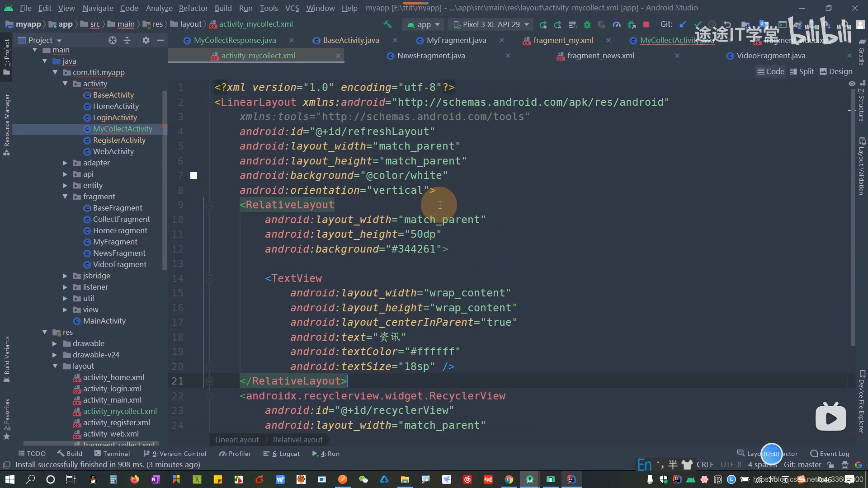Click the fold marker beside the TextView tag
This screenshot has width=868, height=488.
[210, 278]
